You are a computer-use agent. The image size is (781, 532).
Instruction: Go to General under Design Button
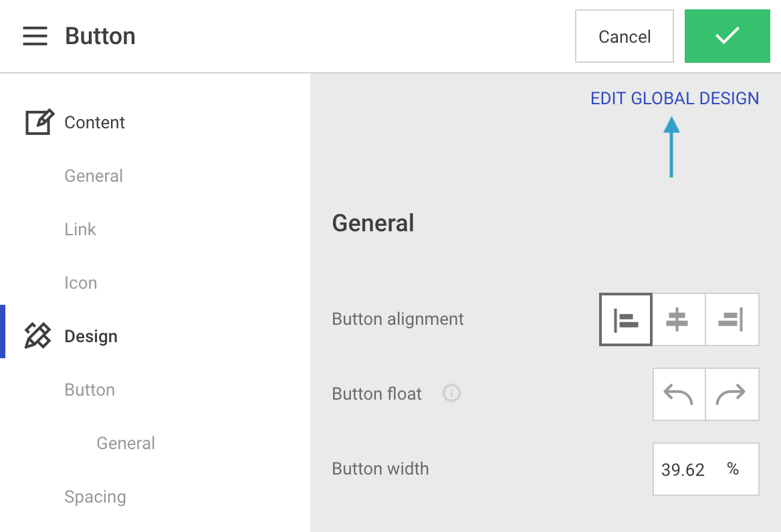coord(126,443)
